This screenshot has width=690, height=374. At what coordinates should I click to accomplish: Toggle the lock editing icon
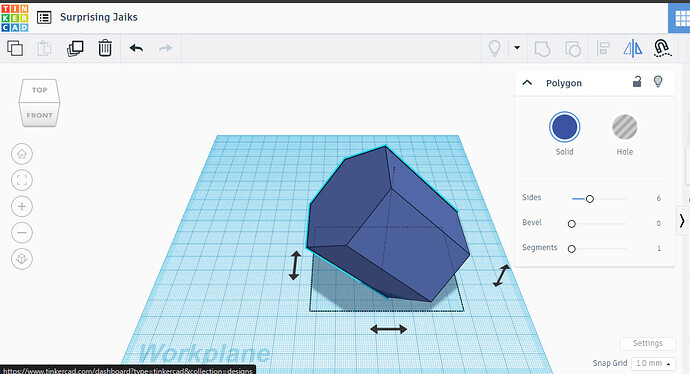pos(637,81)
